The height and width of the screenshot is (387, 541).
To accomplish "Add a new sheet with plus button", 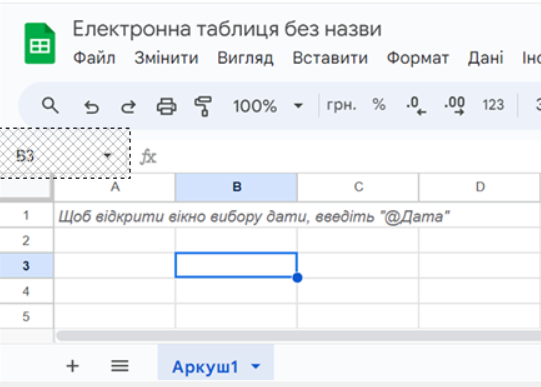I will coord(72,366).
